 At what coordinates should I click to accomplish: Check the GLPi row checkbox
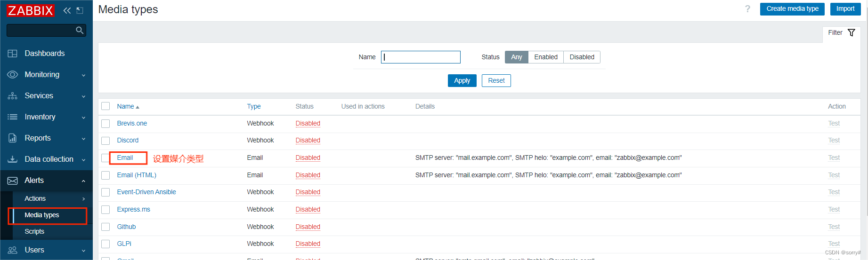[105, 244]
